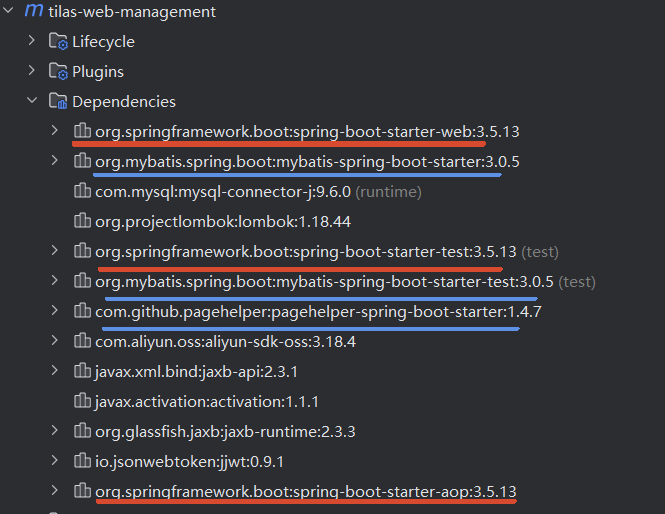Expand spring-boot-starter-test dependency node
The width and height of the screenshot is (665, 514).
pos(54,250)
